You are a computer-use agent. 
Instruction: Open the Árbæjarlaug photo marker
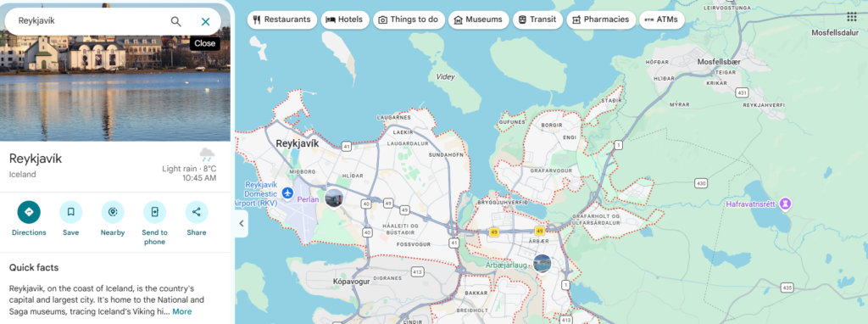click(542, 264)
